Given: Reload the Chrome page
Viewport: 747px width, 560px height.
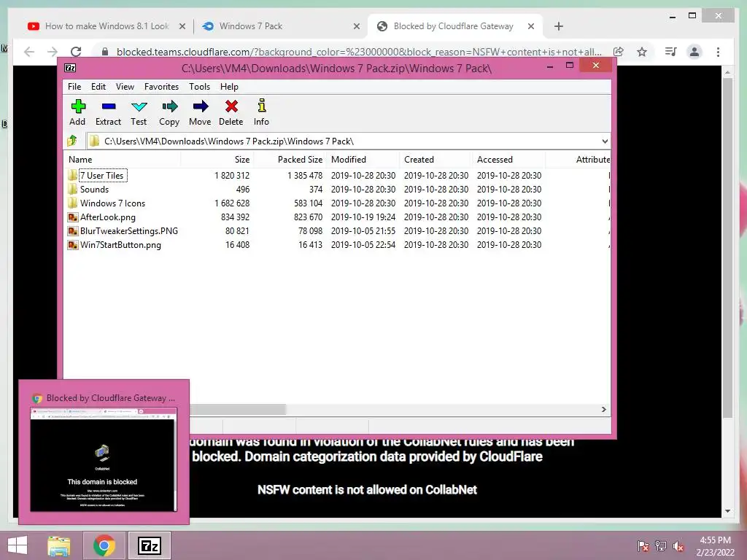Looking at the screenshot, I should (76, 52).
